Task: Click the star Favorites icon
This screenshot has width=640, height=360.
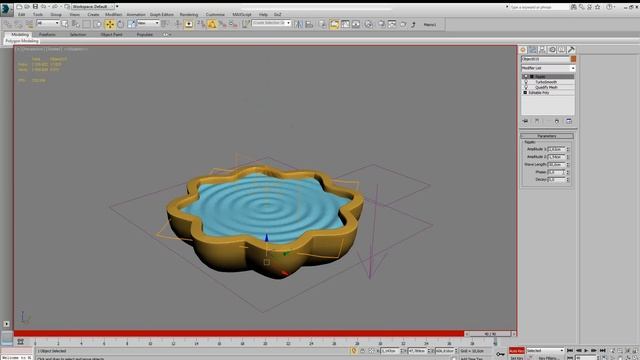Action: click(x=598, y=7)
